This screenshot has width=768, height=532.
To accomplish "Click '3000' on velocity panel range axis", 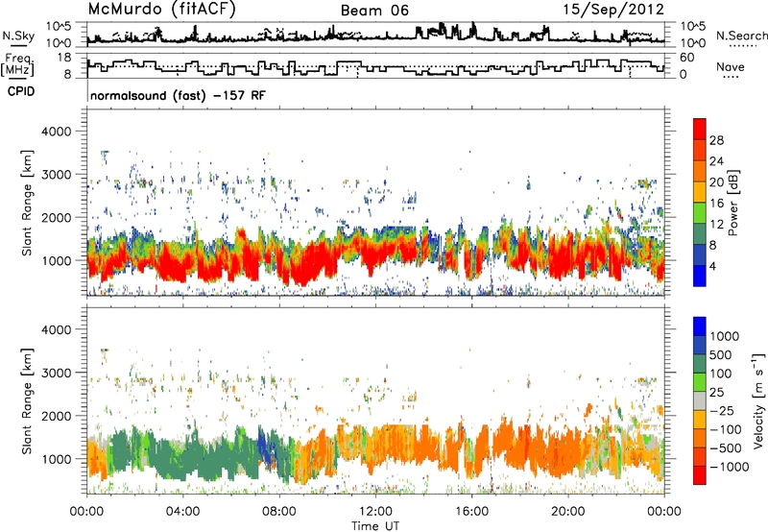I will [56, 373].
